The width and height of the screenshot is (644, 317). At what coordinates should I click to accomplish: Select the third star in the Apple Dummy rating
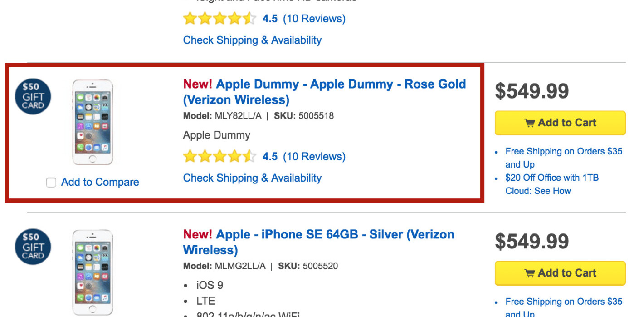(x=220, y=156)
